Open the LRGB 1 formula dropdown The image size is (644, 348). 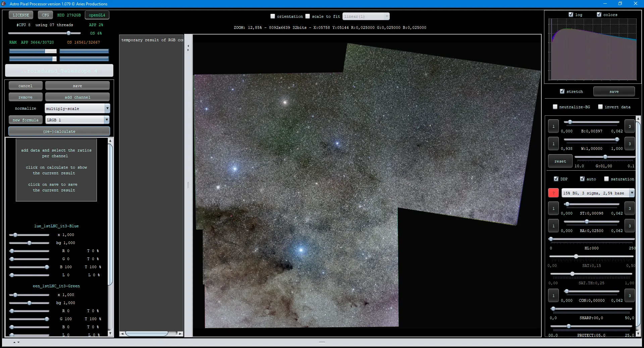click(77, 120)
